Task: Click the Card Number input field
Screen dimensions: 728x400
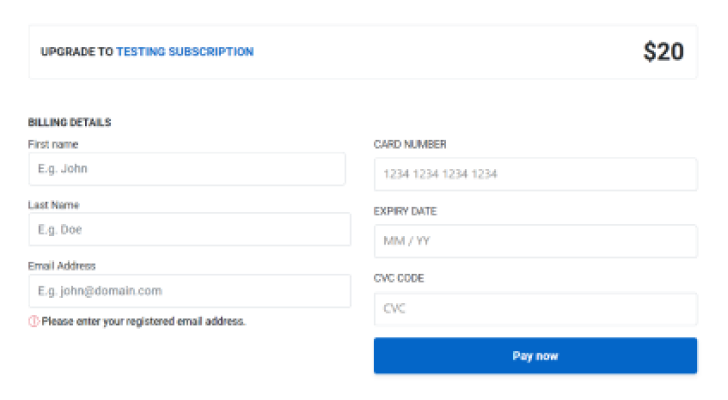Action: (535, 174)
